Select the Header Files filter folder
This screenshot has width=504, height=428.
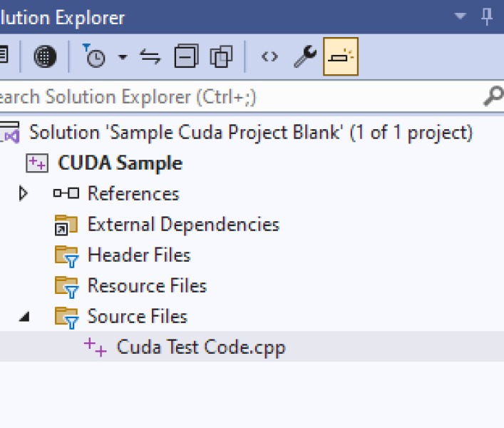pyautogui.click(x=138, y=255)
